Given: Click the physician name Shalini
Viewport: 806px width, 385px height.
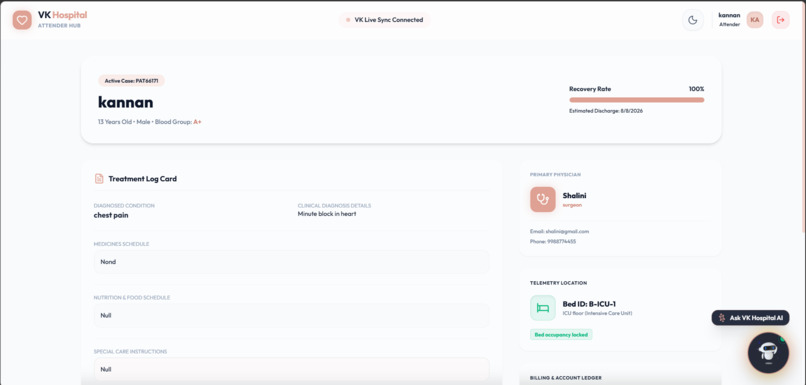Looking at the screenshot, I should coord(574,196).
